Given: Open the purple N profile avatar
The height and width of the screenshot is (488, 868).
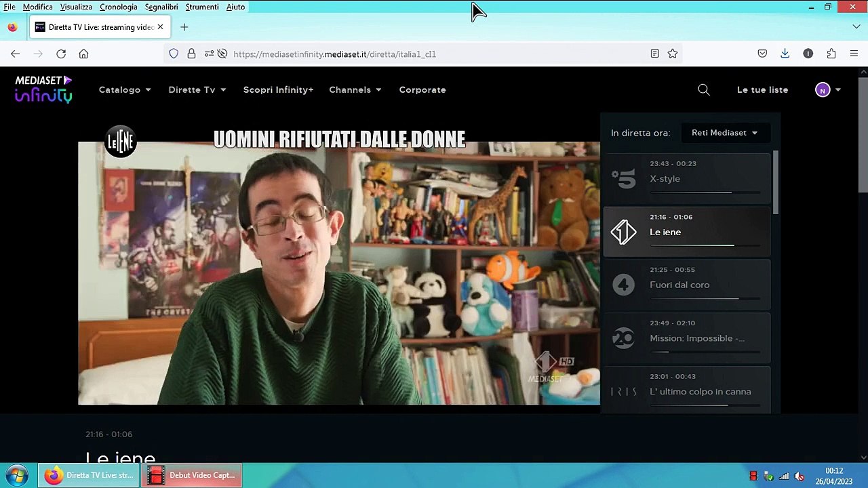Looking at the screenshot, I should [x=823, y=89].
